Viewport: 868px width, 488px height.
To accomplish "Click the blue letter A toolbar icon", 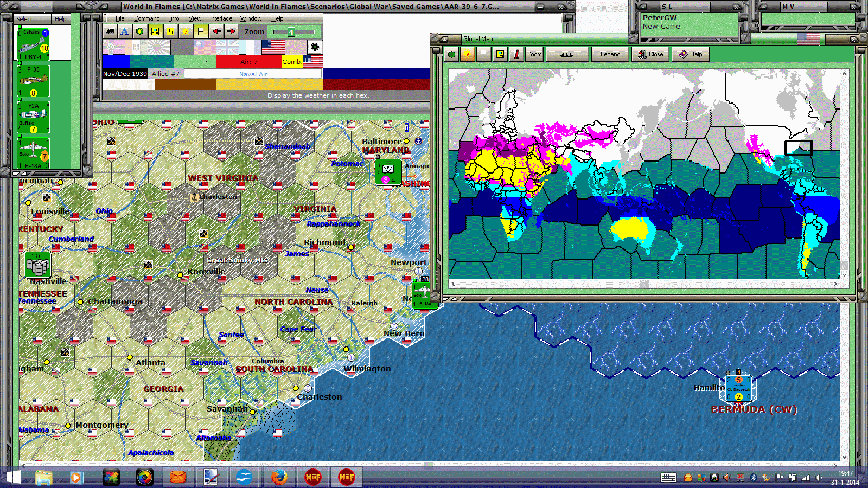I will (125, 31).
